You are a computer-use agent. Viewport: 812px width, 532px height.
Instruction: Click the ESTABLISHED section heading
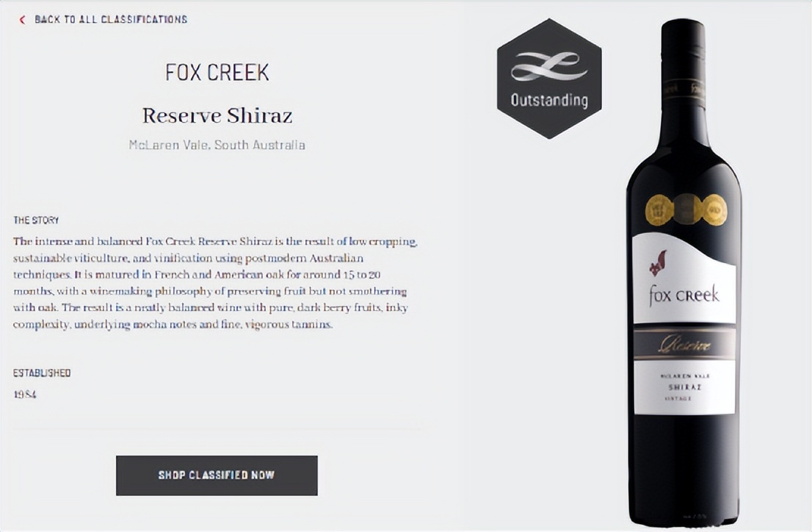pos(41,373)
